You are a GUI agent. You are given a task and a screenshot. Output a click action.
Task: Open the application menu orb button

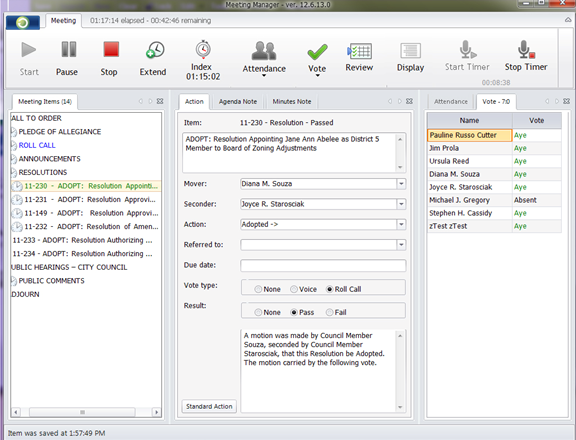[x=23, y=23]
